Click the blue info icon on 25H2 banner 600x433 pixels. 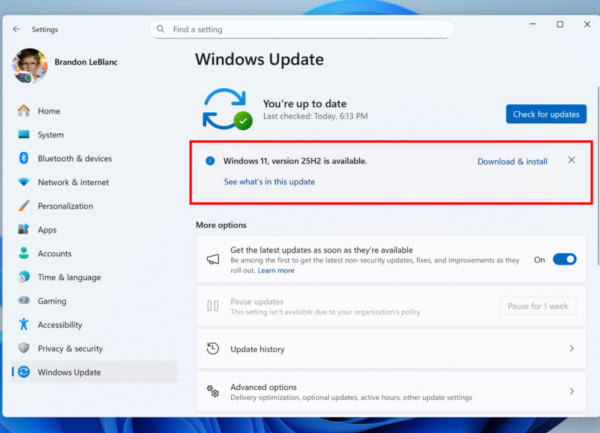coord(210,161)
